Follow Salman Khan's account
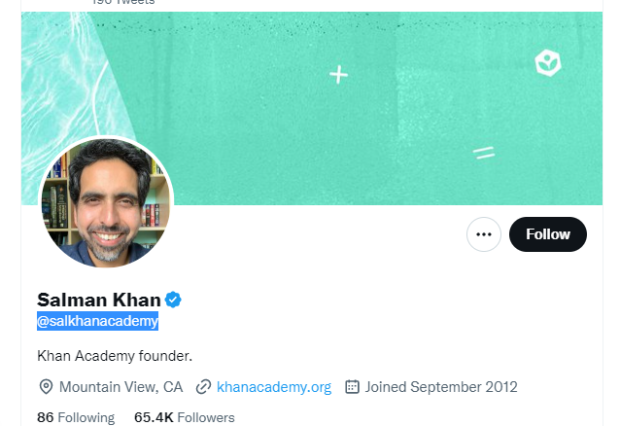 coord(547,234)
